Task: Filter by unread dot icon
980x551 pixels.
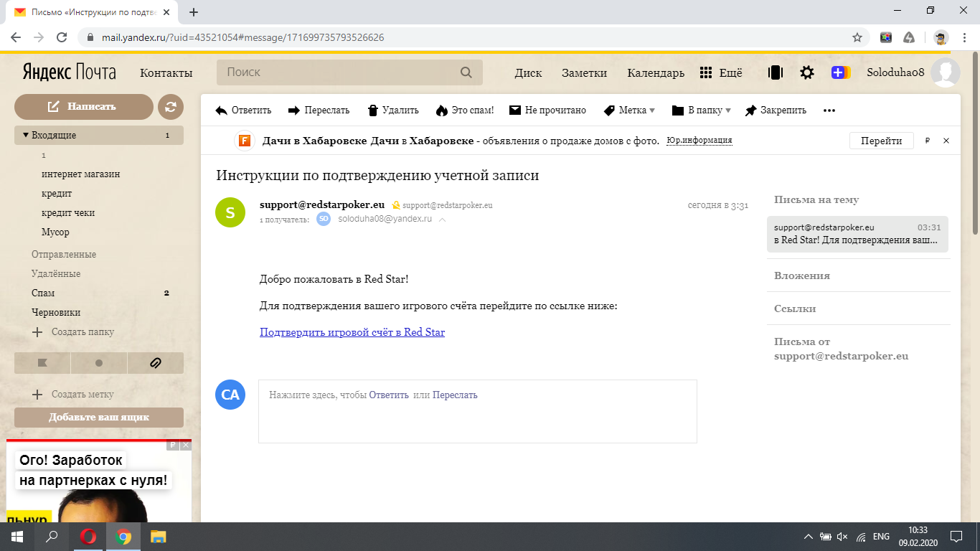Action: coord(99,363)
